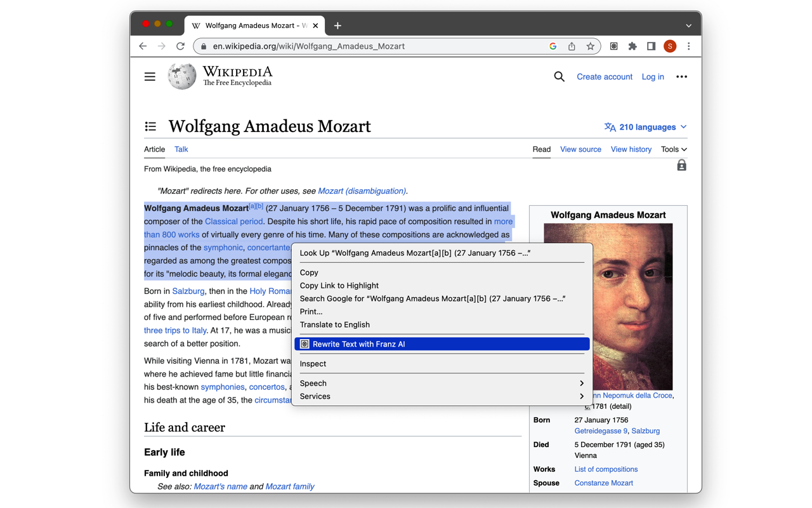Click the browser forward arrow
The height and width of the screenshot is (508, 812).
point(162,46)
